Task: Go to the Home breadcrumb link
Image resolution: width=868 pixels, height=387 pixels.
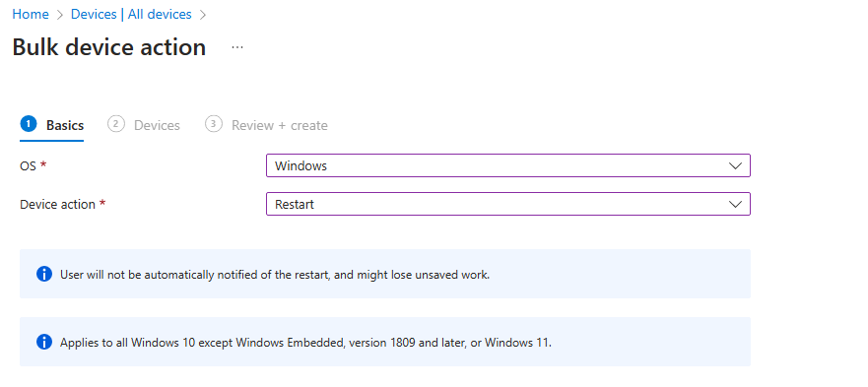Action: [x=31, y=15]
